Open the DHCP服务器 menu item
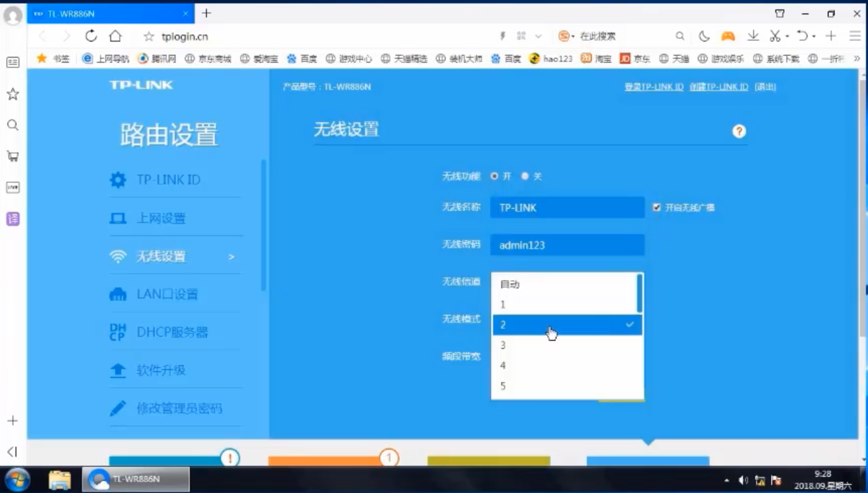 coord(172,332)
